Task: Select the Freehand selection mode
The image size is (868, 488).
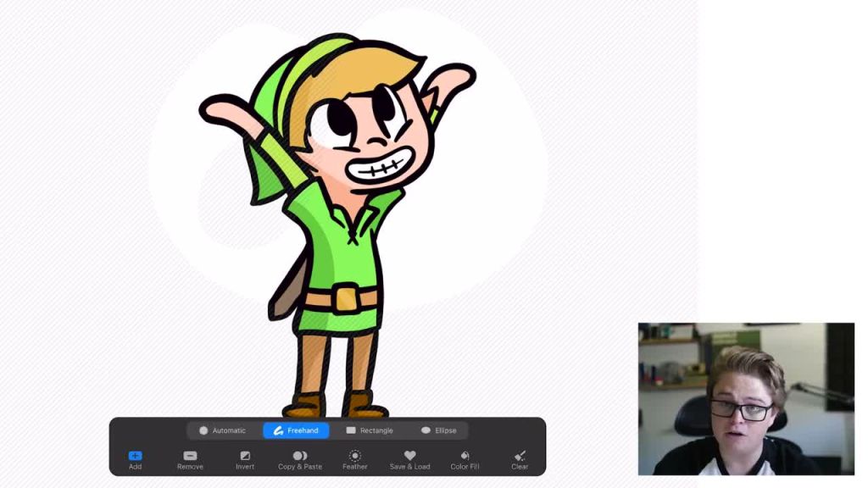Action: [x=296, y=430]
